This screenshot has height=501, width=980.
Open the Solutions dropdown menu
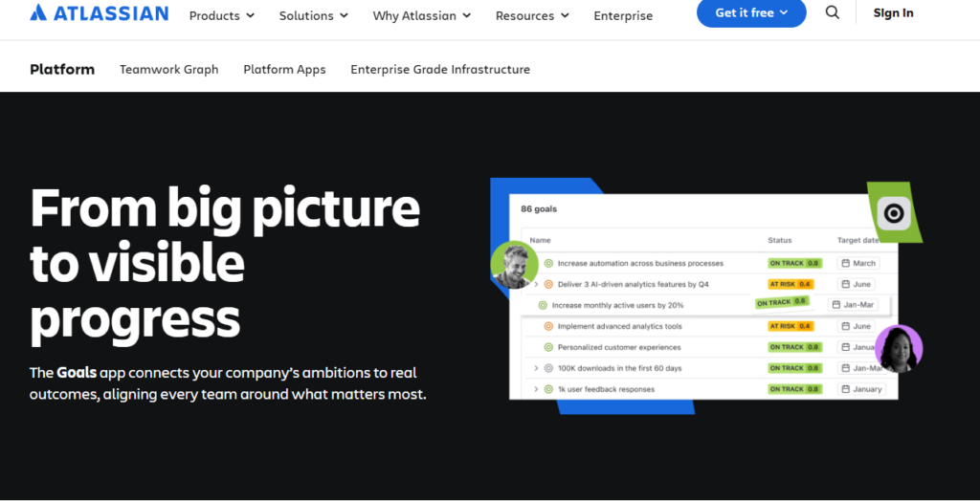coord(314,15)
